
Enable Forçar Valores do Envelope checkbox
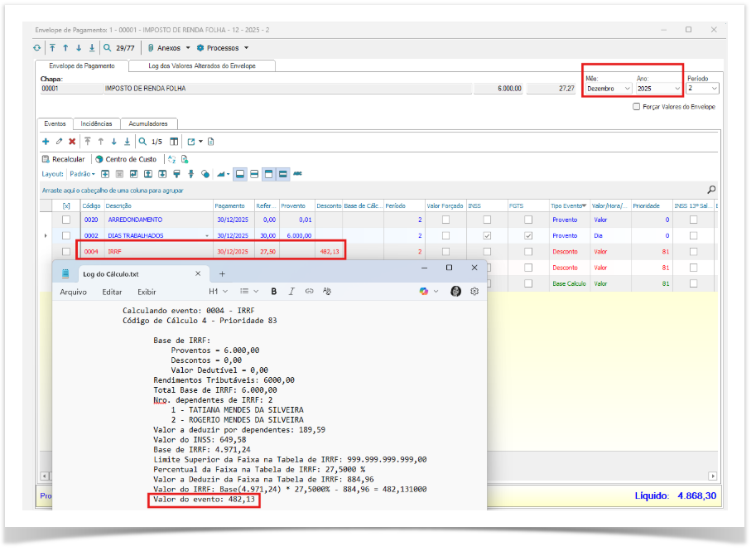(x=637, y=107)
